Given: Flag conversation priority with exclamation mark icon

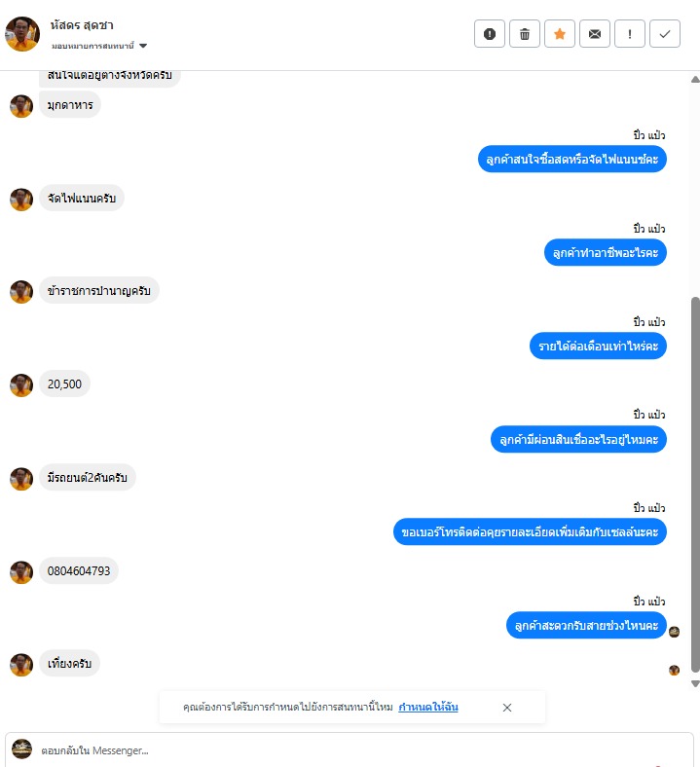Looking at the screenshot, I should pos(630,34).
